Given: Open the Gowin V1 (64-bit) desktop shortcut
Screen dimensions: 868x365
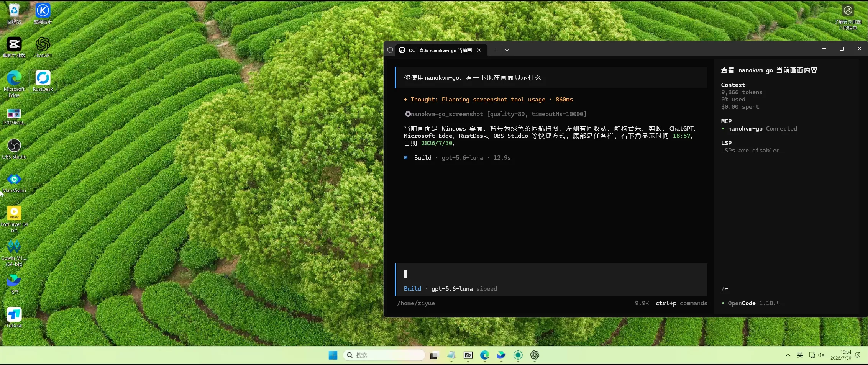Looking at the screenshot, I should tap(14, 253).
